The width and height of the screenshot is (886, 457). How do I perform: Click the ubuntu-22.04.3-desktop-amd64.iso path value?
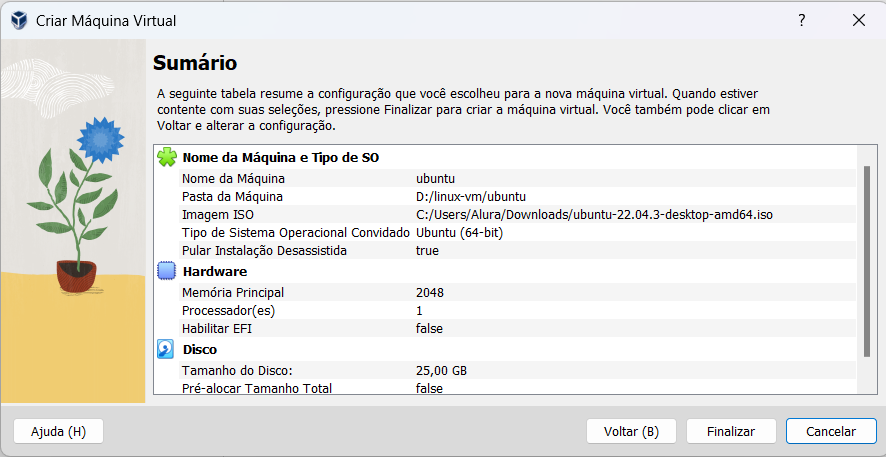[x=594, y=215]
